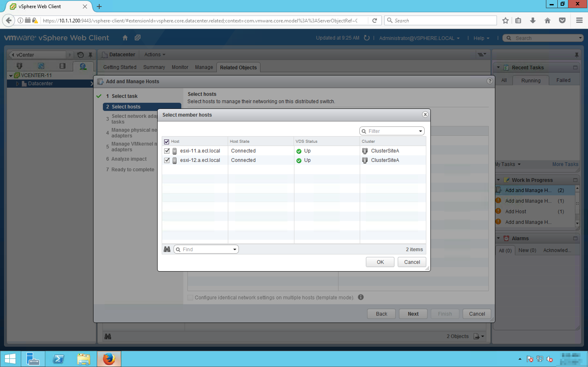
Task: Open the Hosts and Clusters inventory icon
Action: click(19, 66)
